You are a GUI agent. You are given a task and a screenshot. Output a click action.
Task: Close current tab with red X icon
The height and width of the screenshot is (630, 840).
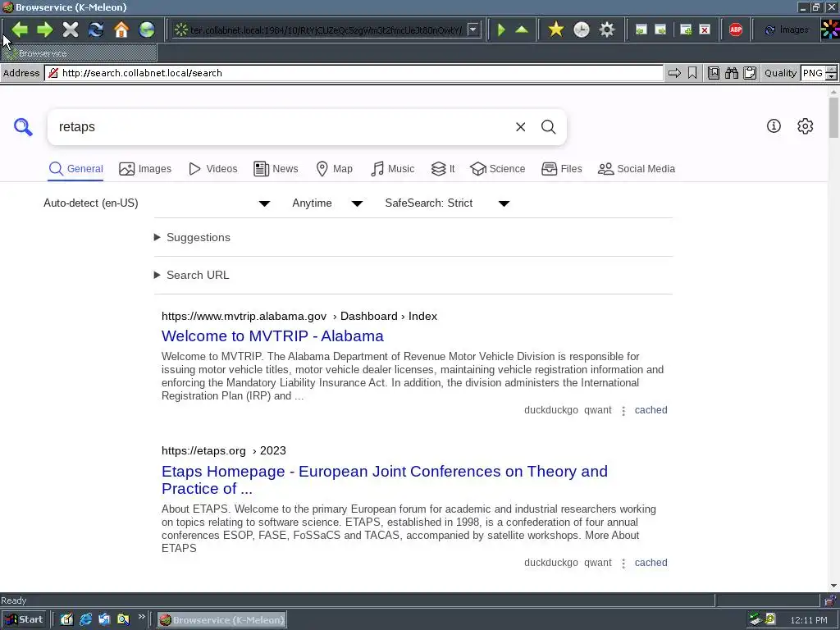(705, 30)
